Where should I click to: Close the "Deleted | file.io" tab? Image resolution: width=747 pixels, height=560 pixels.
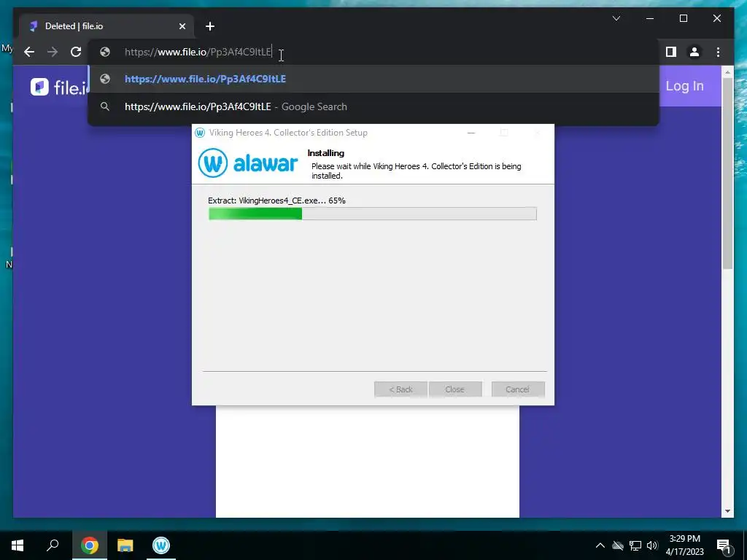point(182,26)
